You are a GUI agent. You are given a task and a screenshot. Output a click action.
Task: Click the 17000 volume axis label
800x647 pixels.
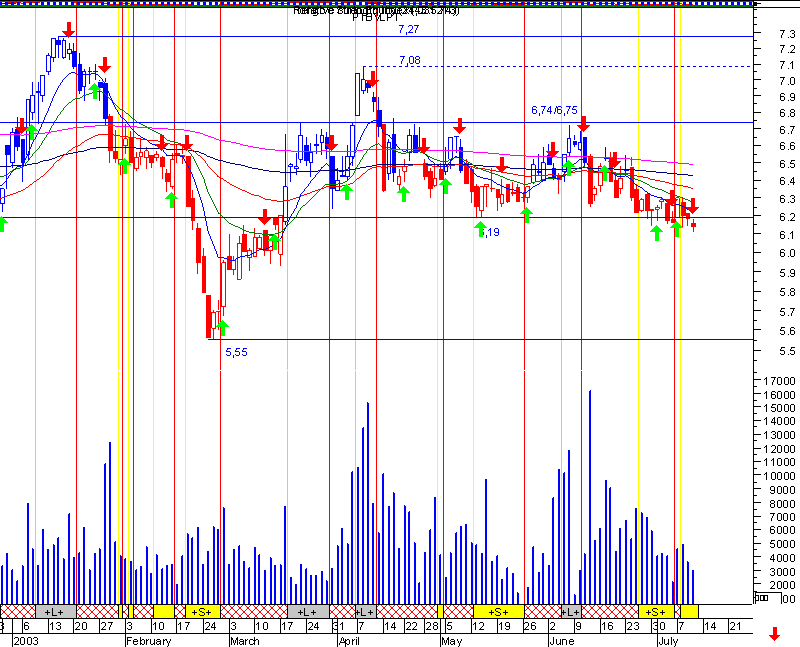779,381
